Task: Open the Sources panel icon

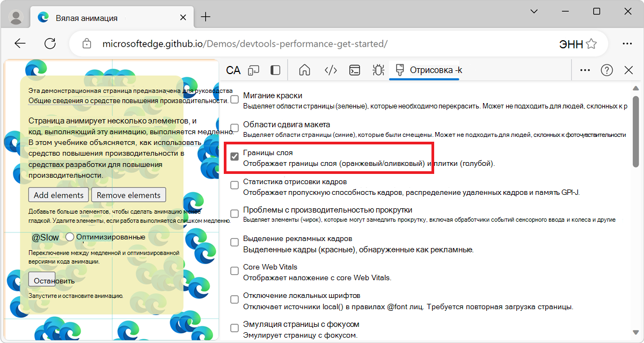Action: [330, 70]
